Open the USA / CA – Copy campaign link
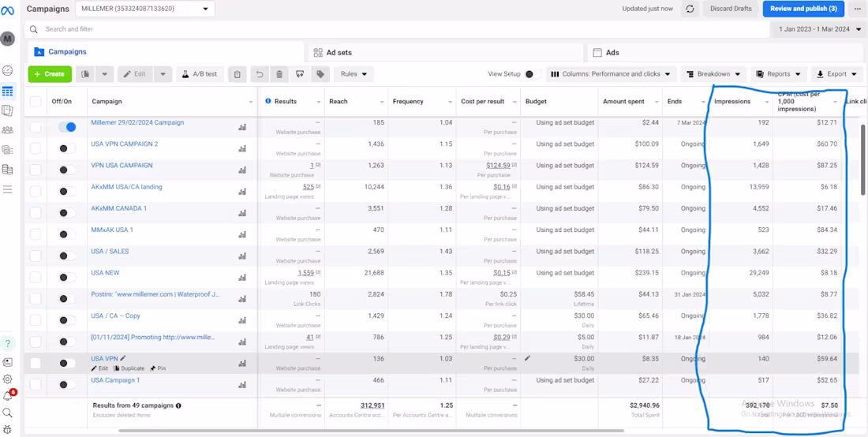Image resolution: width=868 pixels, height=437 pixels. point(115,316)
